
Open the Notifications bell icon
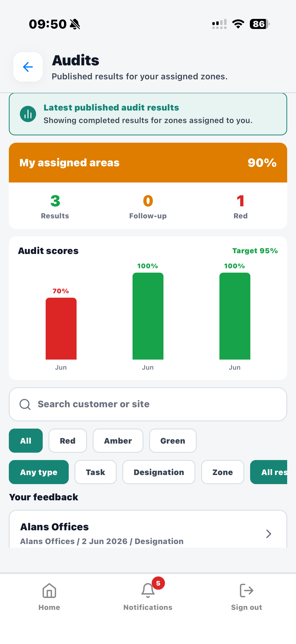click(x=148, y=590)
